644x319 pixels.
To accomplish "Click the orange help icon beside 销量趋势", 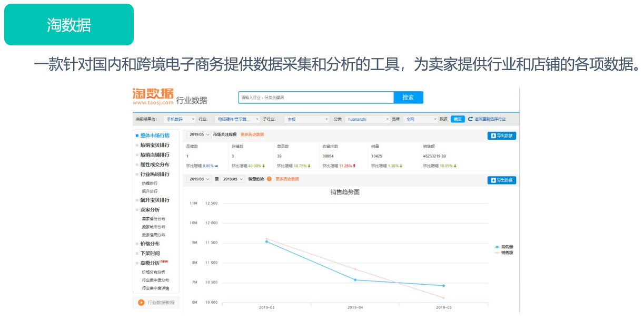I will tap(269, 179).
